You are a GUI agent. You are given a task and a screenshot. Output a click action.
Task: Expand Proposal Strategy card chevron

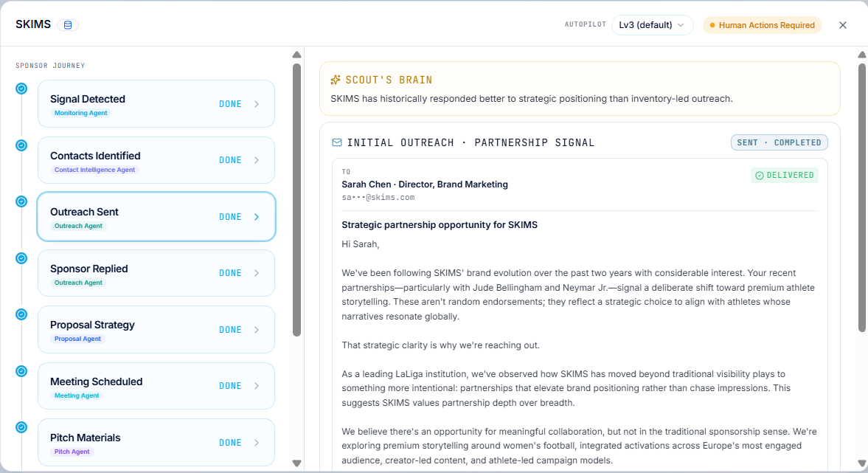point(257,330)
